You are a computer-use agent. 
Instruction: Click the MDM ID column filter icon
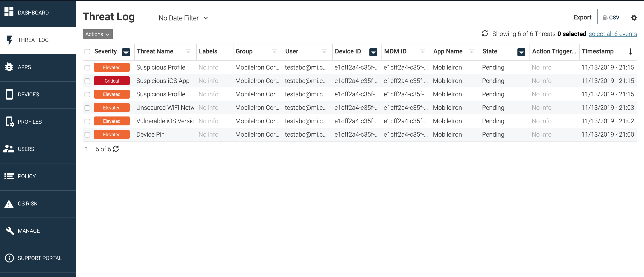click(x=422, y=51)
